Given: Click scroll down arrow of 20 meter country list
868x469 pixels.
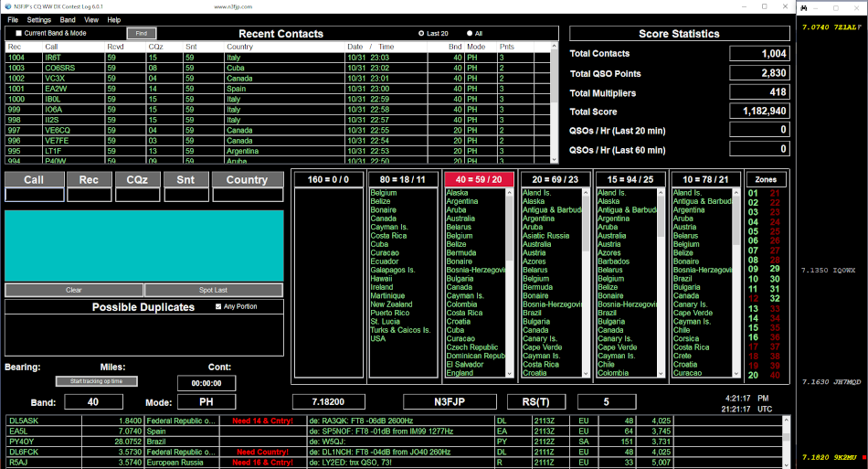Looking at the screenshot, I should [586, 374].
